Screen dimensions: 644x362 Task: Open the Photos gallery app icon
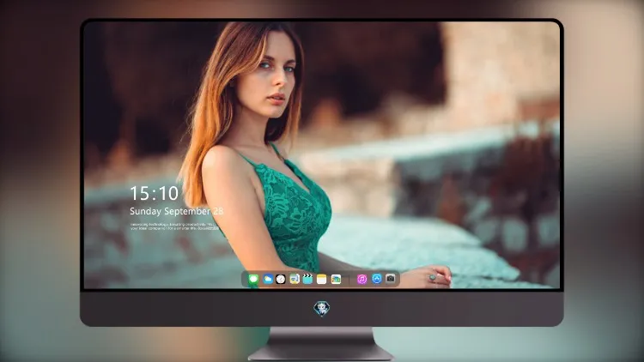pyautogui.click(x=336, y=279)
